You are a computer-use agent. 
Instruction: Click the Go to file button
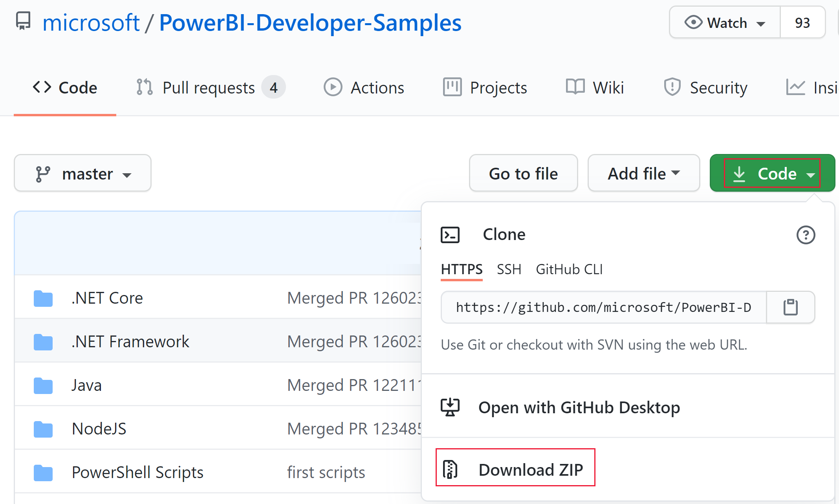(523, 174)
